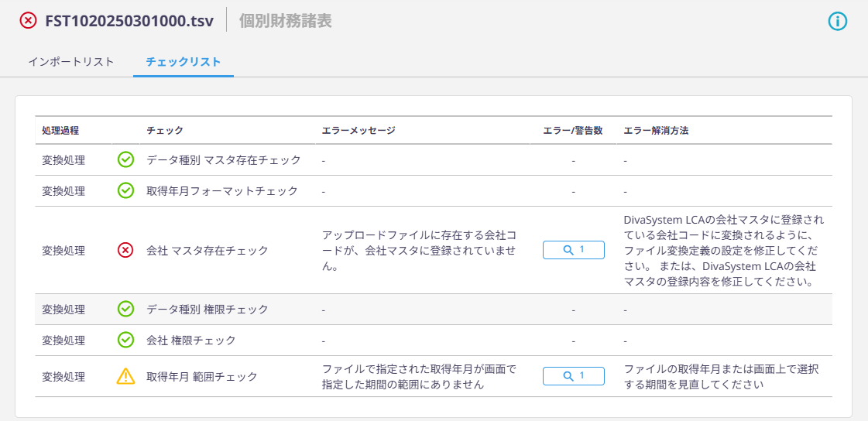Click green check icon for 会社 権限チェック
Viewport: 868px width, 421px height.
click(125, 340)
